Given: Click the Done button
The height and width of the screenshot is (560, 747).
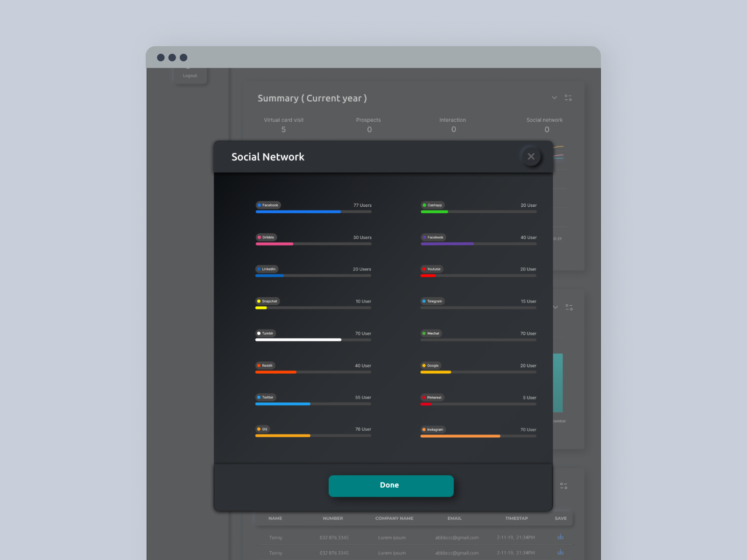Looking at the screenshot, I should click(391, 485).
